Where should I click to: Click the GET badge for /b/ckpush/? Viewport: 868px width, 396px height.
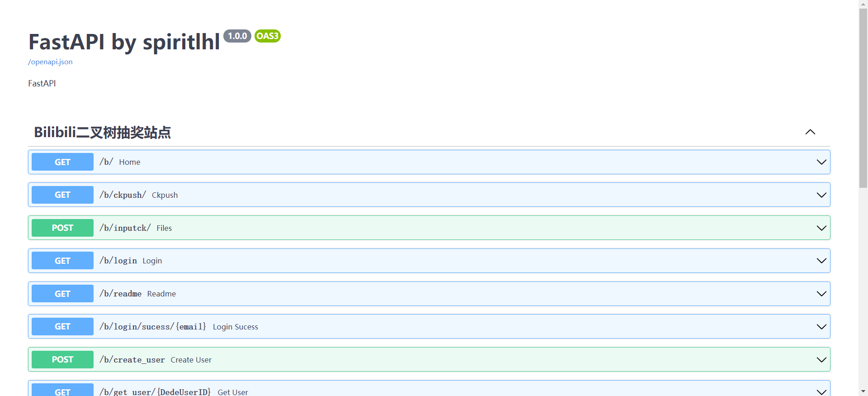pyautogui.click(x=62, y=195)
